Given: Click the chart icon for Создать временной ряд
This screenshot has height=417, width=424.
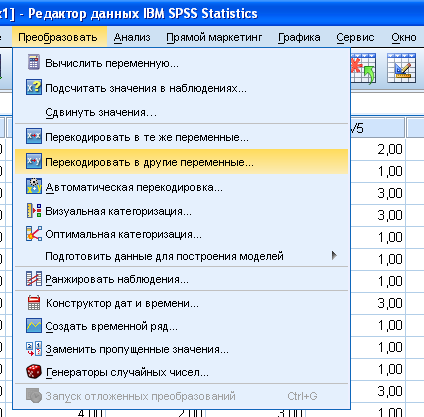Looking at the screenshot, I should coord(34,326).
